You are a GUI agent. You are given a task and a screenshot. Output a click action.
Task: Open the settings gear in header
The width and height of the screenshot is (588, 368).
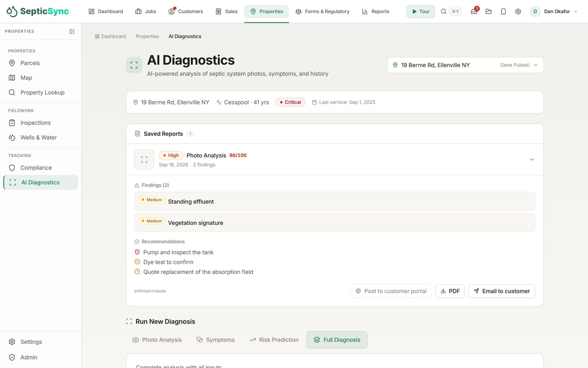point(518,11)
